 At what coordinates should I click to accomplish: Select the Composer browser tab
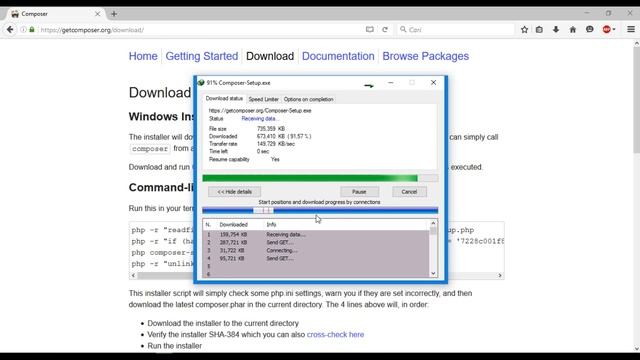(x=55, y=14)
